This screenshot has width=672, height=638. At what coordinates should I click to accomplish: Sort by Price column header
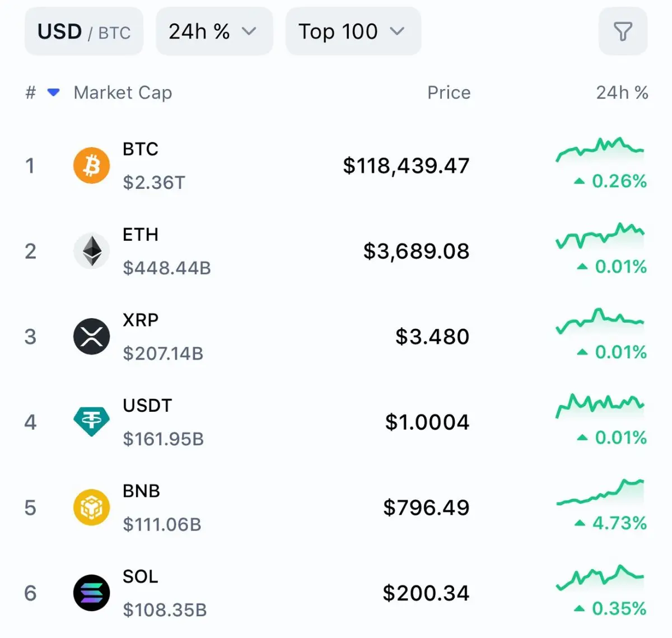pos(449,92)
